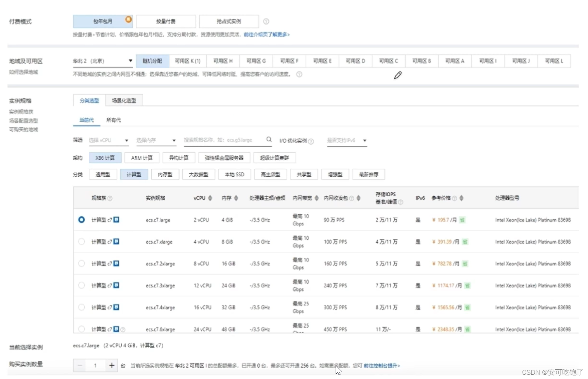Screen dimensions: 588x379
Task: Choose 包年包月 billing mode
Action: [x=103, y=22]
